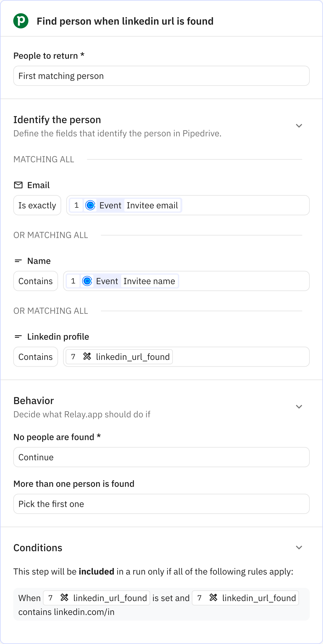Click the Email value input field

click(188, 205)
